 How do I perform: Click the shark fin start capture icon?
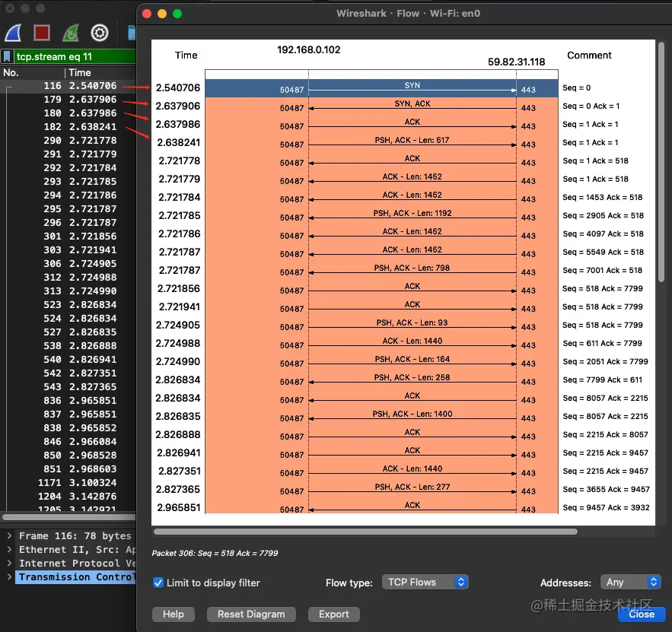(13, 33)
